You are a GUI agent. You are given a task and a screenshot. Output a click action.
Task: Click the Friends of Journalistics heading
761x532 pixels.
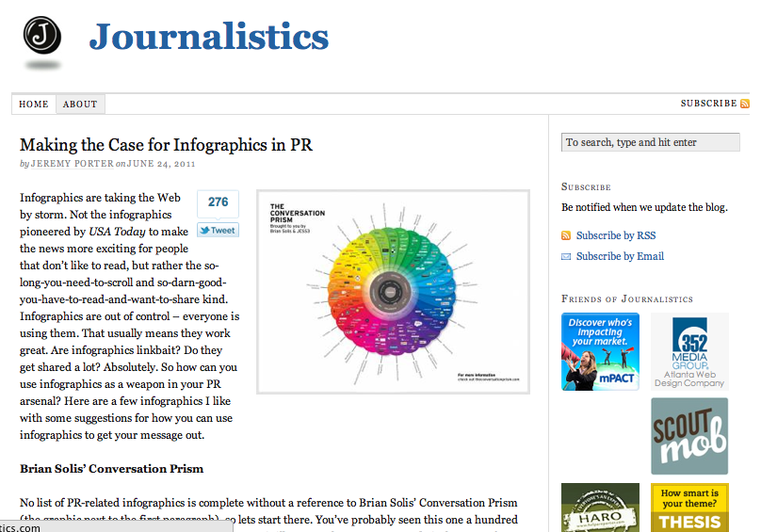tap(627, 299)
